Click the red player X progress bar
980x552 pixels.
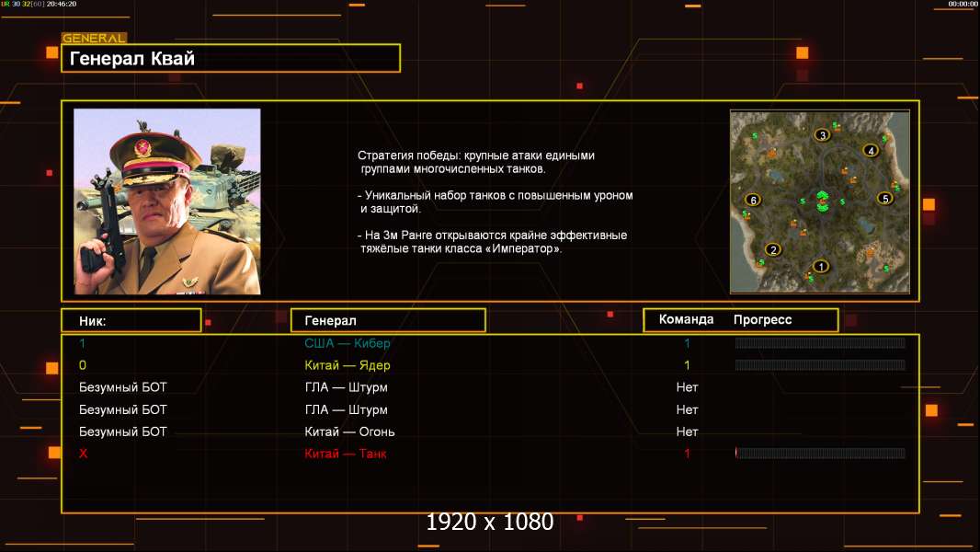tap(820, 454)
